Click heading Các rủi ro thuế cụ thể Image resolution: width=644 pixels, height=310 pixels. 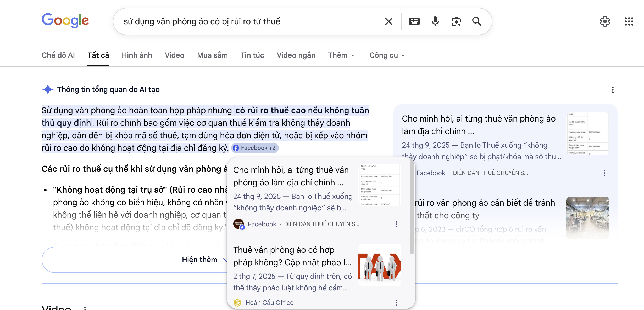tap(134, 169)
